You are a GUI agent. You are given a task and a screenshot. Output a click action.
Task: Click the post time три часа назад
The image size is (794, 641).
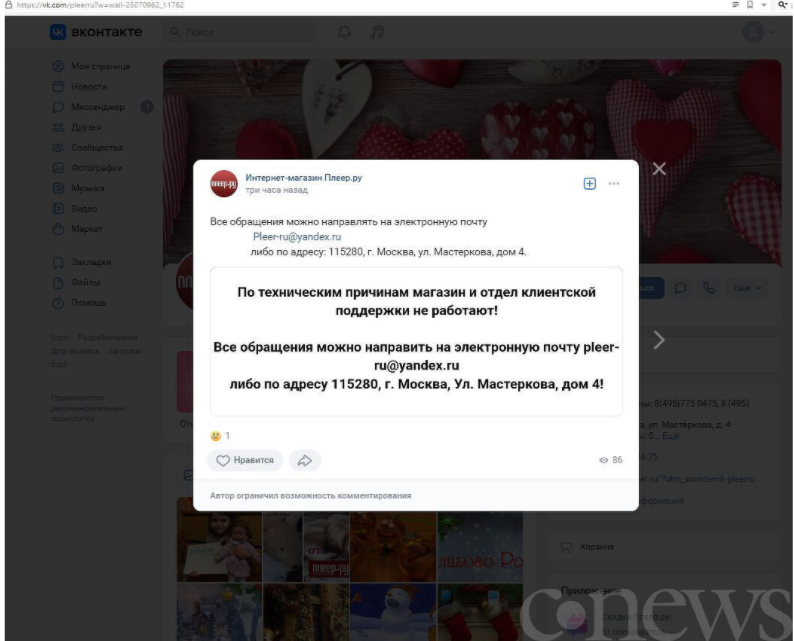coord(276,190)
